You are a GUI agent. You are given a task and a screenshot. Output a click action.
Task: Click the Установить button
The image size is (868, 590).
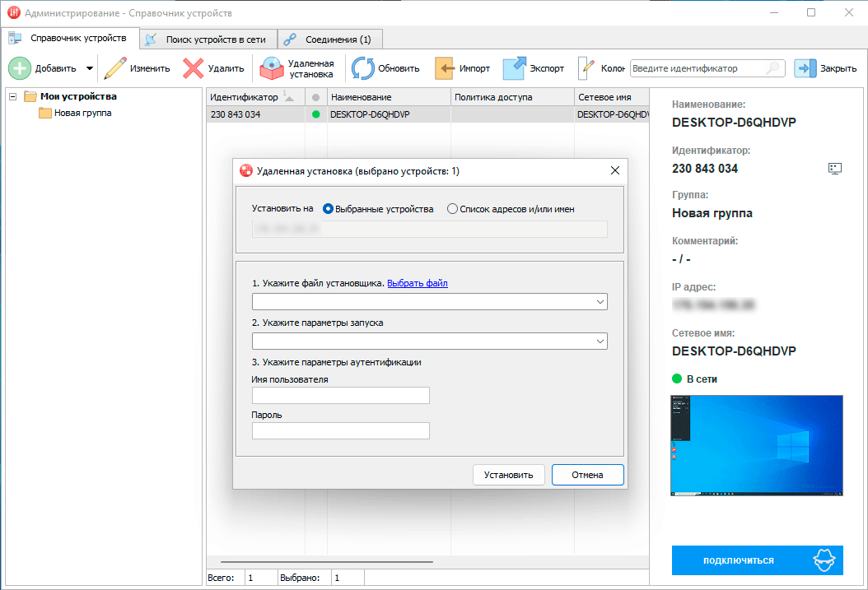509,475
